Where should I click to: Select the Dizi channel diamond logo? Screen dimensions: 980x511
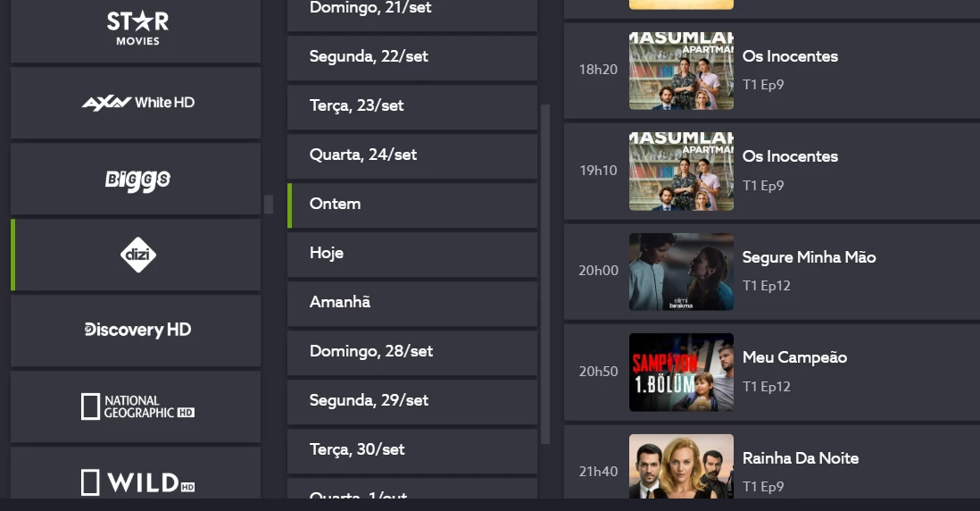pyautogui.click(x=138, y=255)
